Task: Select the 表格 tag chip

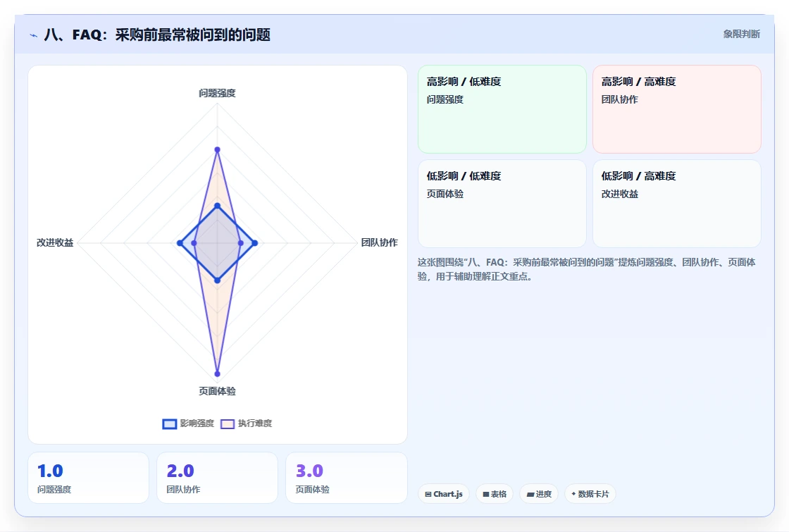Action: click(x=494, y=494)
